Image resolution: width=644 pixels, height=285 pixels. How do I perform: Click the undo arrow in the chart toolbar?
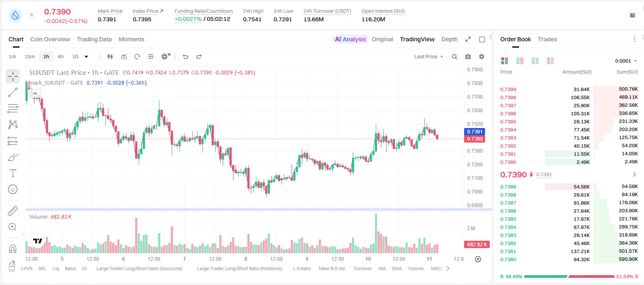185,57
